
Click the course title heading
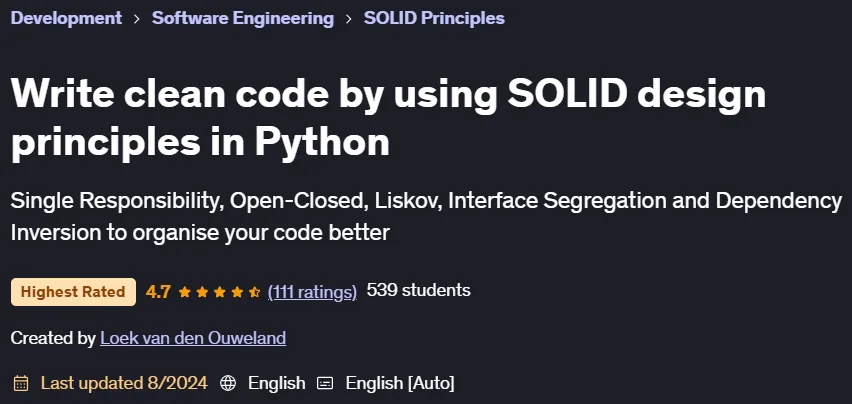tap(388, 118)
